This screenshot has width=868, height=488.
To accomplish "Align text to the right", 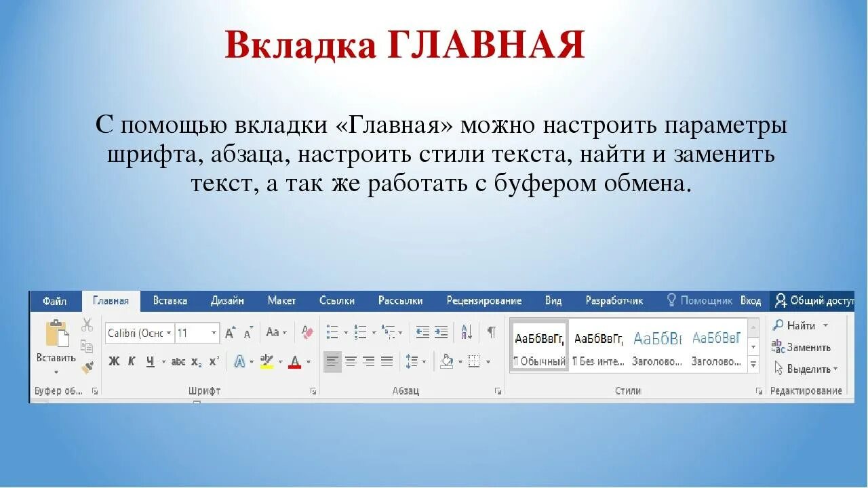I will coord(369,362).
